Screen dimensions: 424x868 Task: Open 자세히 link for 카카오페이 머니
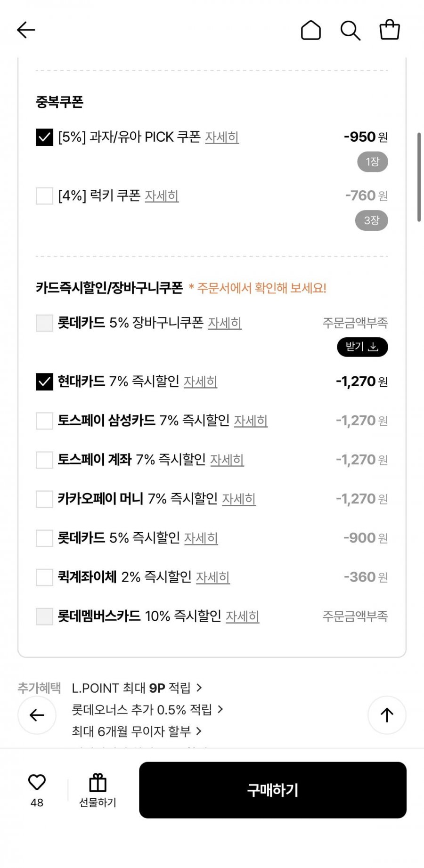tap(239, 499)
